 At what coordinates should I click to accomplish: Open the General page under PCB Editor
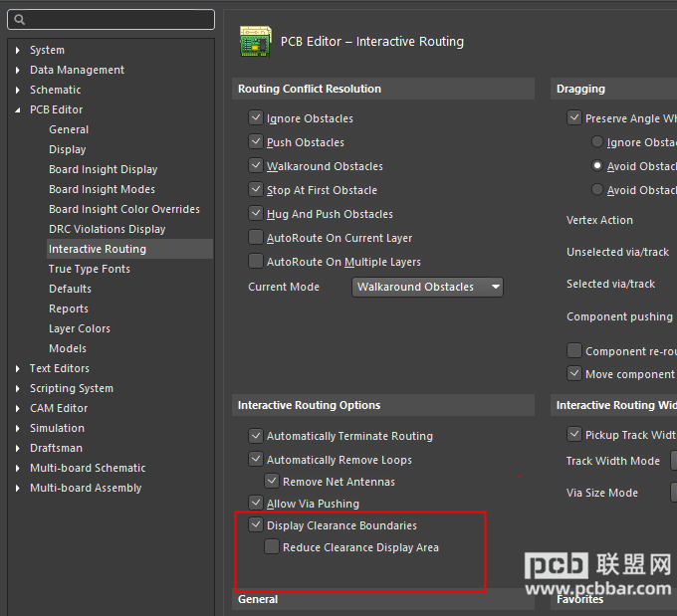tap(69, 129)
